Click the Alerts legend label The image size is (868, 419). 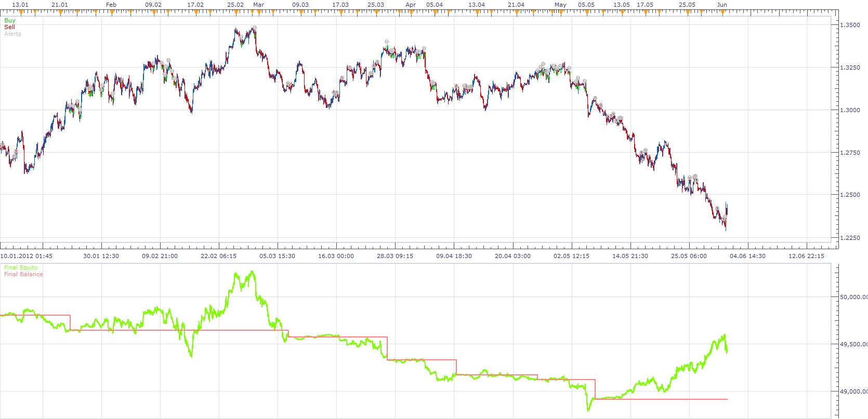(13, 34)
